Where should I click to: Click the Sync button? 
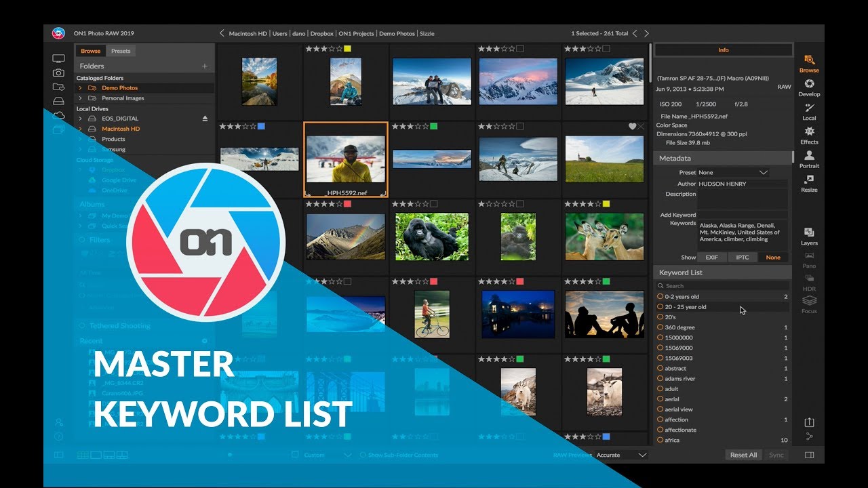pyautogui.click(x=776, y=455)
